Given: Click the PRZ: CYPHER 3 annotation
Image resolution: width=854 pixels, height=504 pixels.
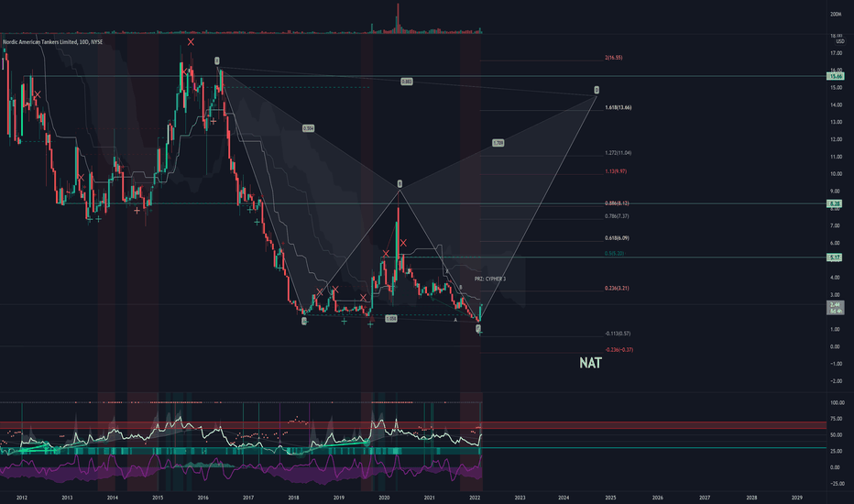Looking at the screenshot, I should (x=489, y=279).
